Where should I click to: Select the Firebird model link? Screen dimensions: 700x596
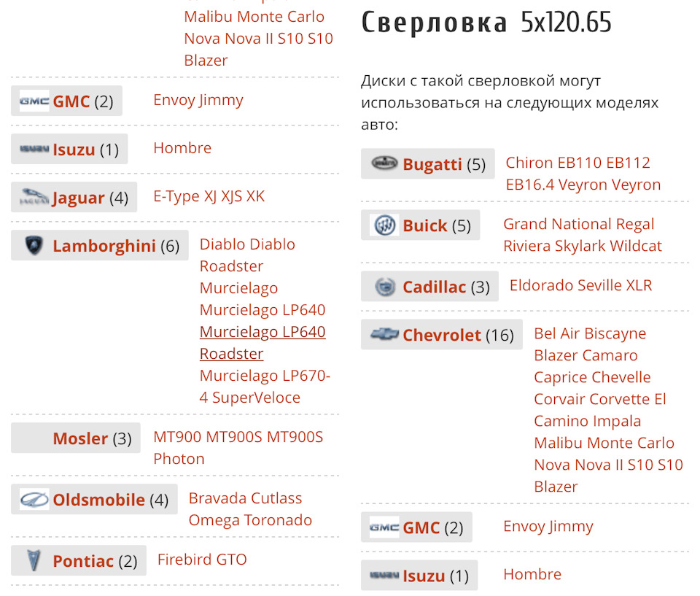[184, 560]
